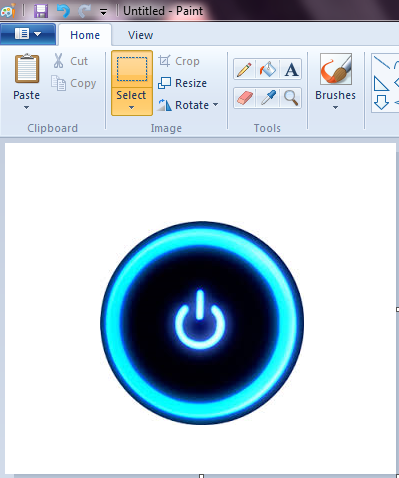This screenshot has width=399, height=478.
Task: Click the greyed Redo arrow icon
Action: tap(84, 11)
